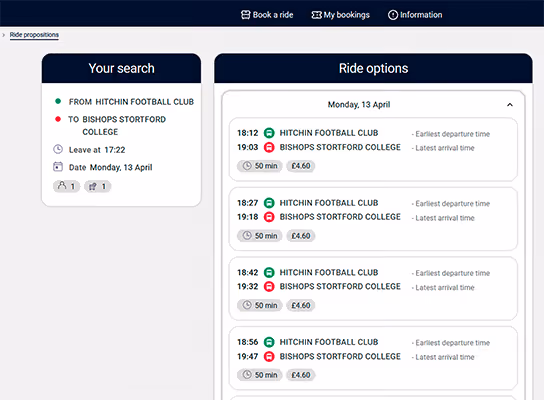Click the red destination dot in Your search
This screenshot has height=400, width=544.
click(x=58, y=119)
